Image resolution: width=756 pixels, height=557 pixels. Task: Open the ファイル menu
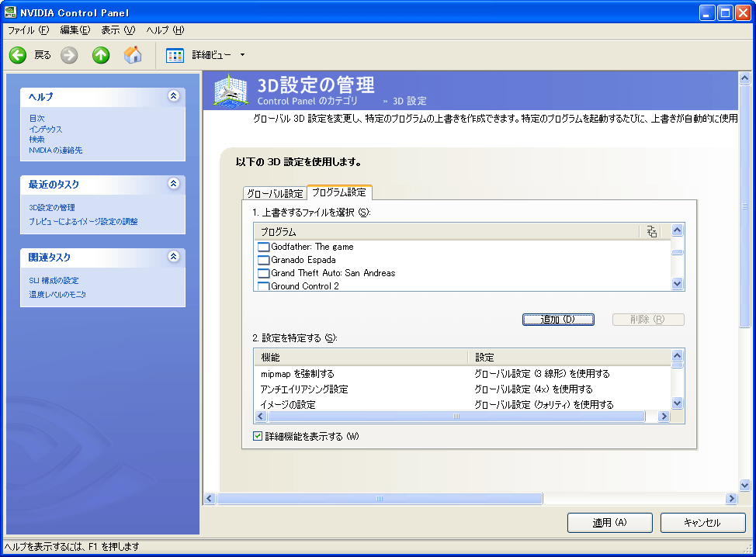[x=28, y=30]
